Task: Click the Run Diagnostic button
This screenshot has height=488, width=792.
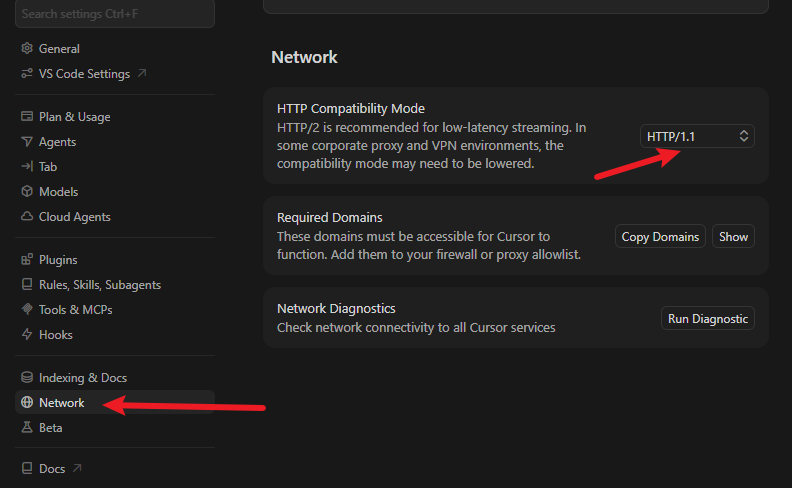Action: 708,318
